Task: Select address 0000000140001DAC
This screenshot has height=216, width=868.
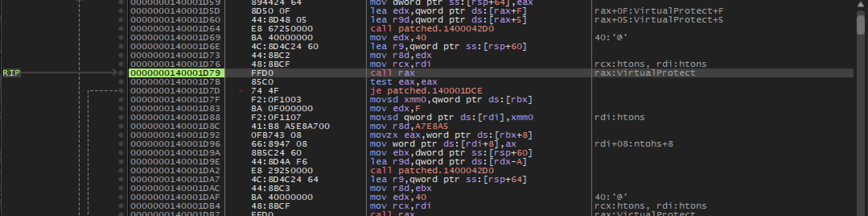Action: [x=175, y=188]
